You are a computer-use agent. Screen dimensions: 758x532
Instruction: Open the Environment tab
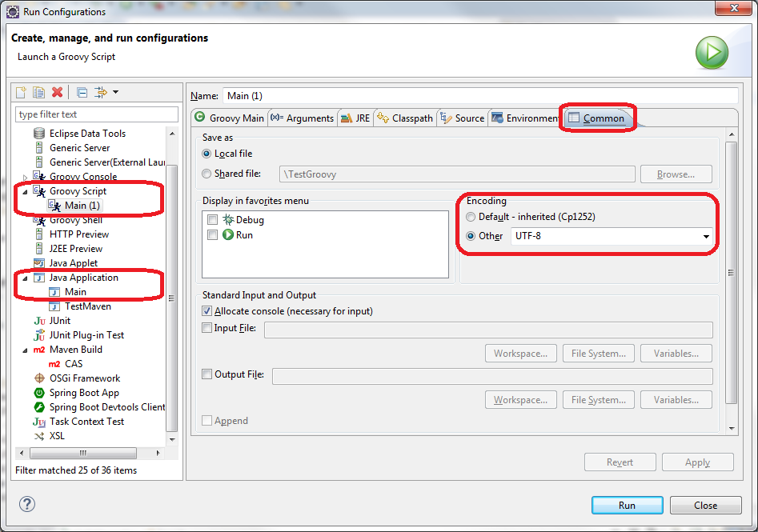tap(525, 118)
